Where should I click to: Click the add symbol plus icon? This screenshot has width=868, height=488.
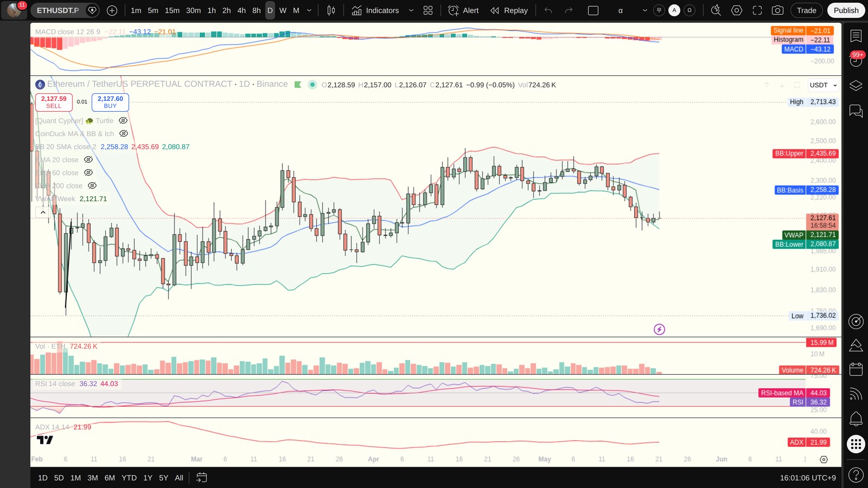tap(112, 10)
